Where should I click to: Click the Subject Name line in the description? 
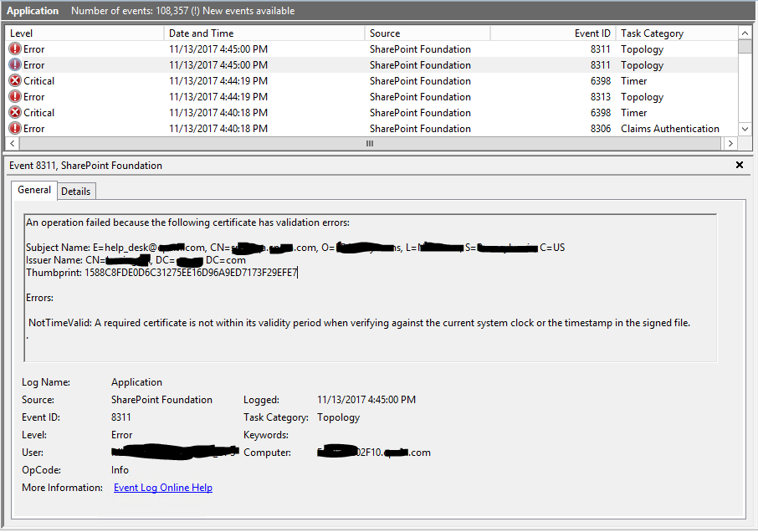295,248
